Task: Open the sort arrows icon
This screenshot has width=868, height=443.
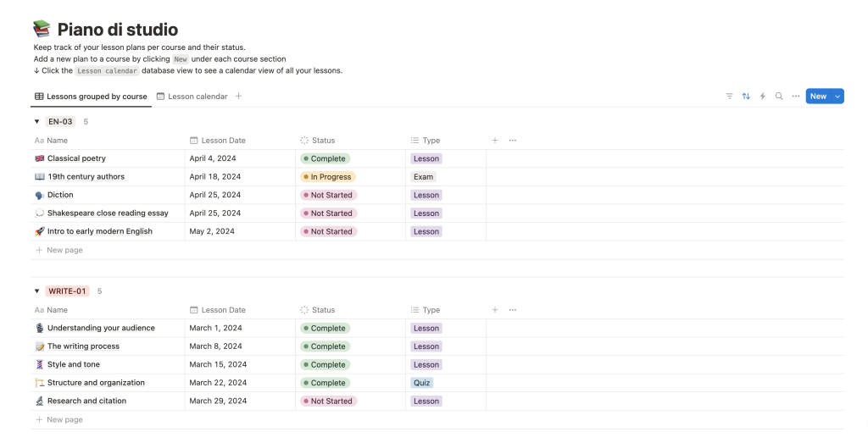Action: tap(746, 97)
